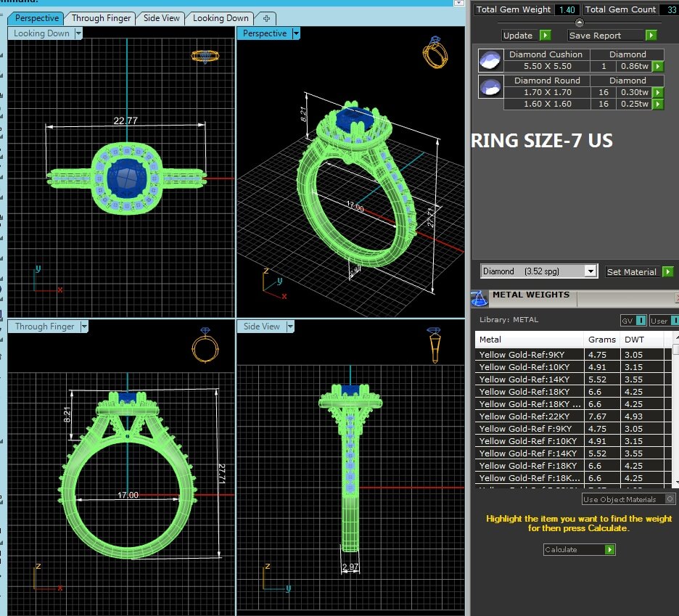The width and height of the screenshot is (679, 616).
Task: Switch to the Through Finger tab
Action: [x=101, y=18]
